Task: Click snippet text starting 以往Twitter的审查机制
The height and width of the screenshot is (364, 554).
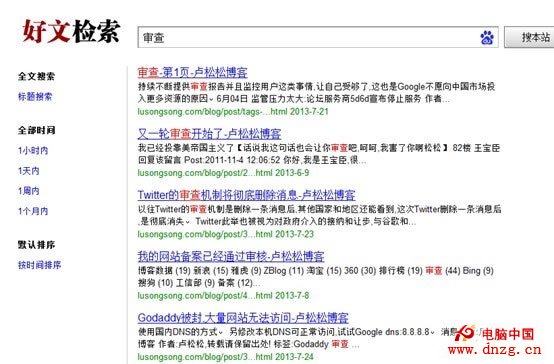Action: coord(320,215)
